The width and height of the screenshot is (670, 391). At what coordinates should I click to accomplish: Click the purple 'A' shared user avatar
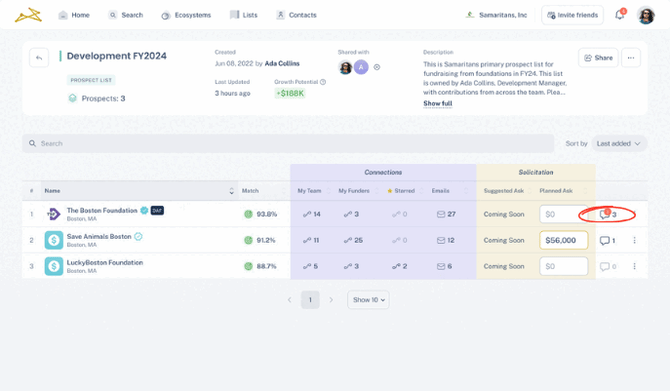pyautogui.click(x=361, y=67)
